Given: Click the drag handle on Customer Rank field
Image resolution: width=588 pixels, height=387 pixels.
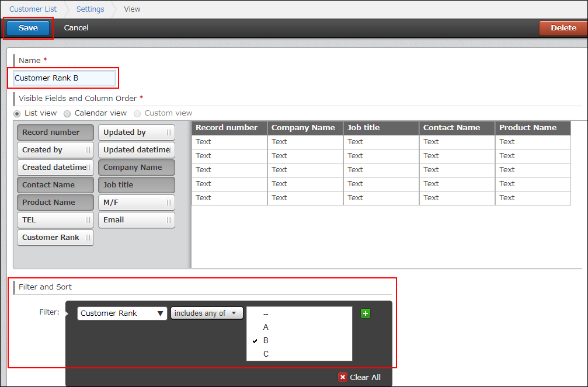Looking at the screenshot, I should (88, 238).
